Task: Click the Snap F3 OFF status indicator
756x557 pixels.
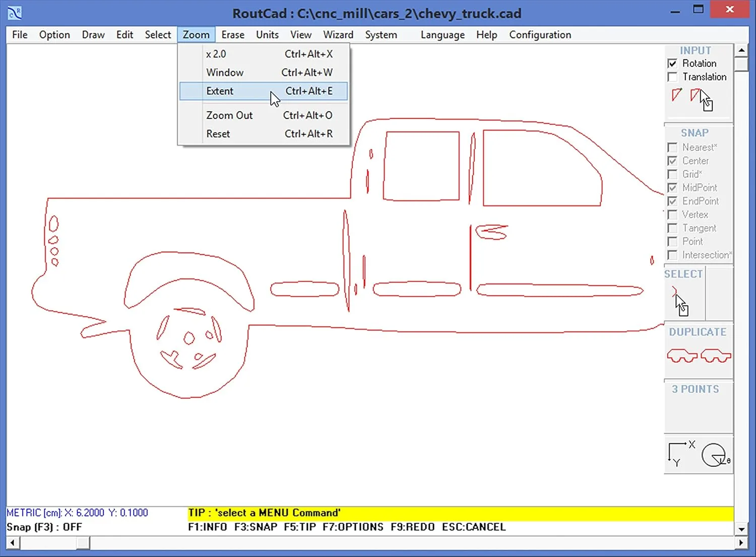Action: pyautogui.click(x=44, y=527)
